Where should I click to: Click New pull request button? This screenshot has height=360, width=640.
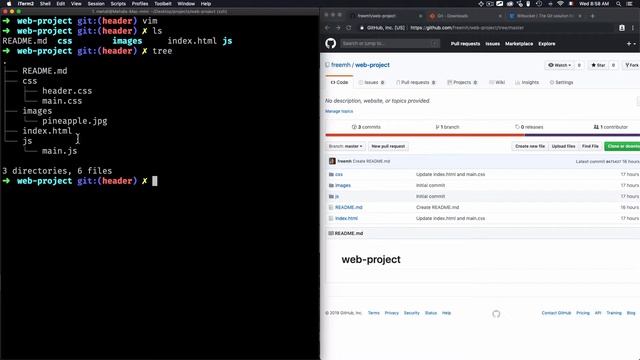pos(388,146)
